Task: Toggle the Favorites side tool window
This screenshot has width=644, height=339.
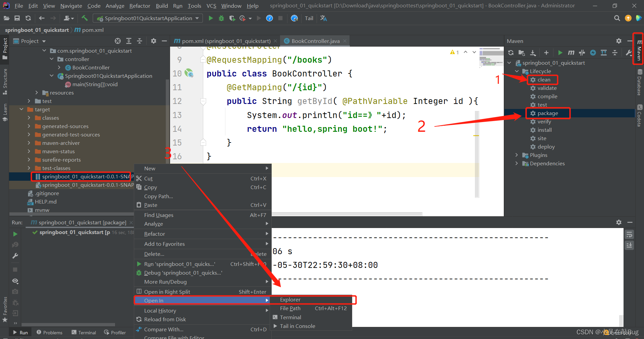Action: [x=5, y=309]
